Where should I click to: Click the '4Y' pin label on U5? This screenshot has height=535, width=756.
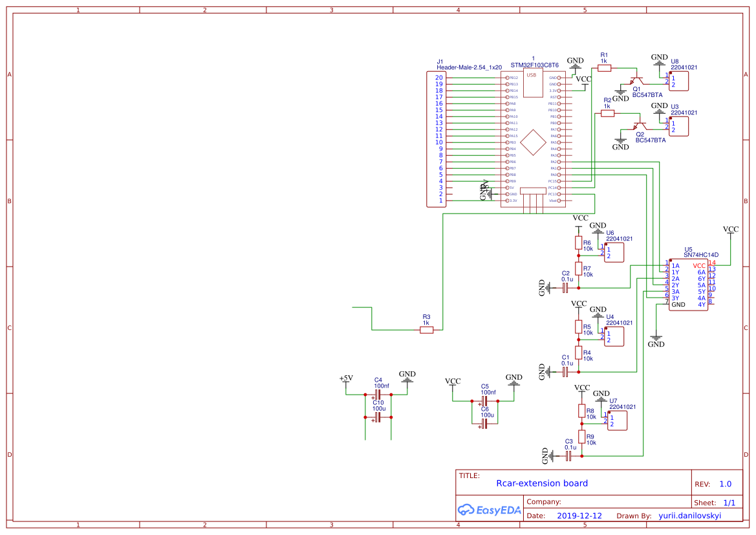tap(702, 305)
